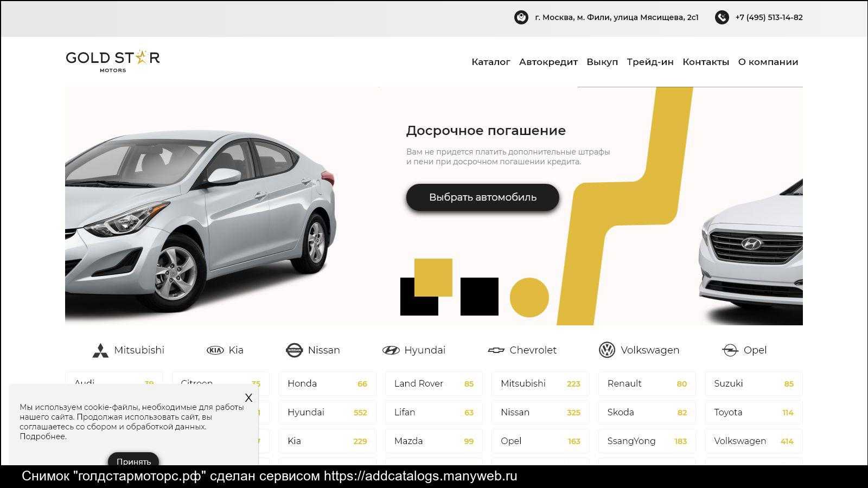
Task: Select Toyota with 114 cars
Action: point(754,413)
